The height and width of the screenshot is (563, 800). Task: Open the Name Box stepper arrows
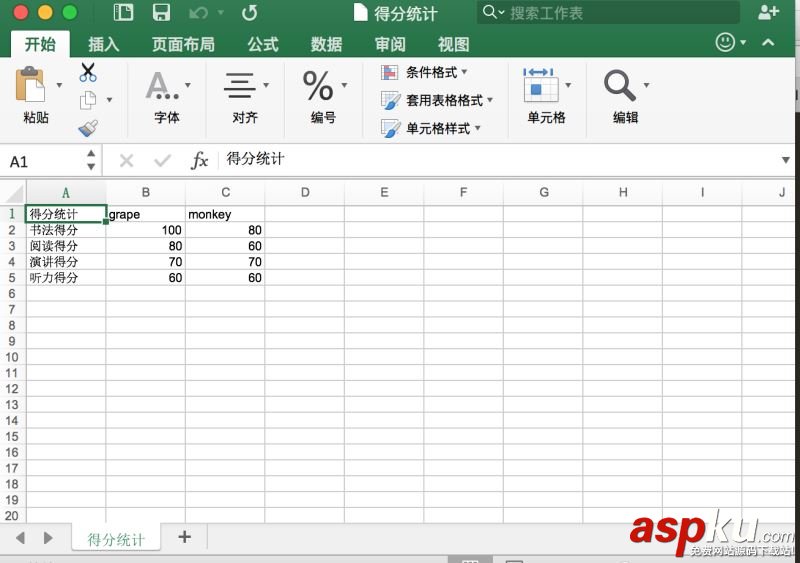[91, 160]
